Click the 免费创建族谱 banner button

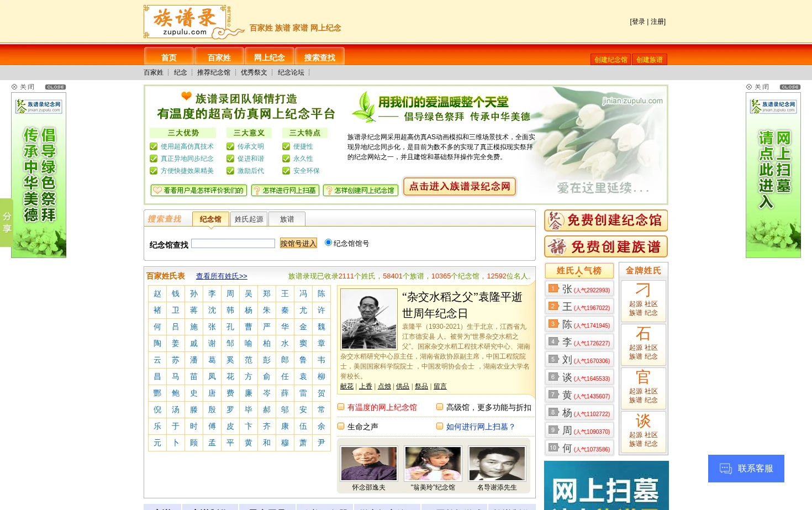(x=606, y=246)
